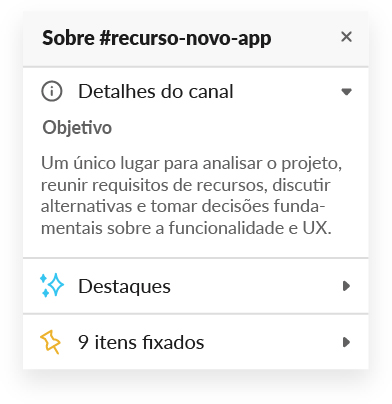The height and width of the screenshot is (404, 392).
Task: Click the yellow pushpin icon
Action: [51, 342]
